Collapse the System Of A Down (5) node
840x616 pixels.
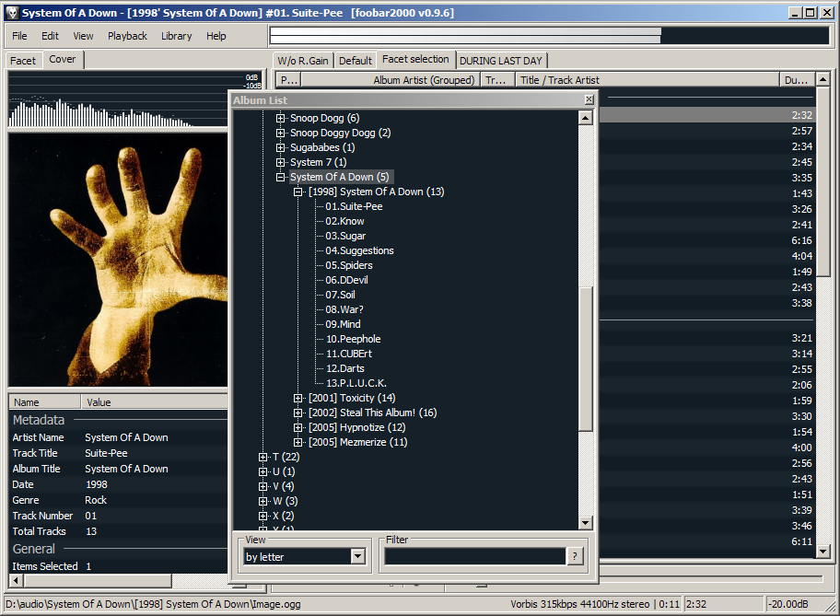pyautogui.click(x=280, y=177)
